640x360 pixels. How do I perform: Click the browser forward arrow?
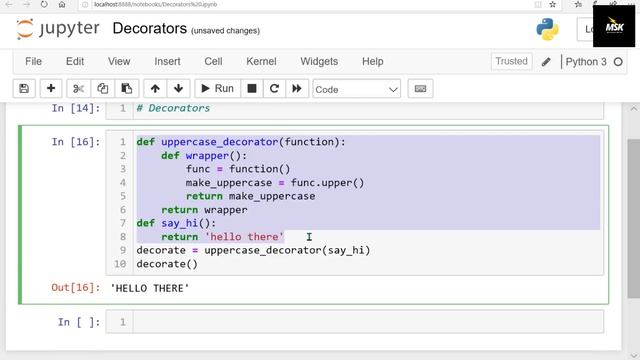tap(27, 4)
